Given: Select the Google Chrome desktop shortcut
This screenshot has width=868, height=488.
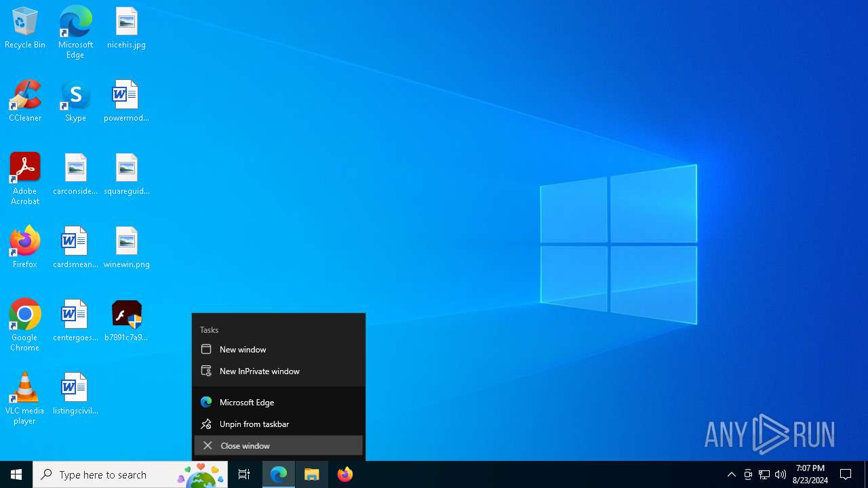Looking at the screenshot, I should [25, 325].
